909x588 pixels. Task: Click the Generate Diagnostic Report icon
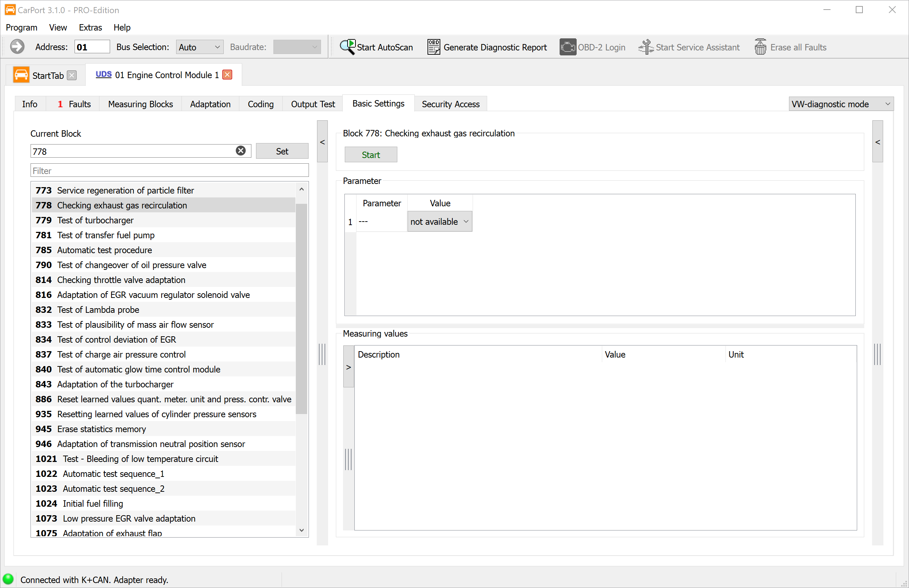pyautogui.click(x=433, y=47)
